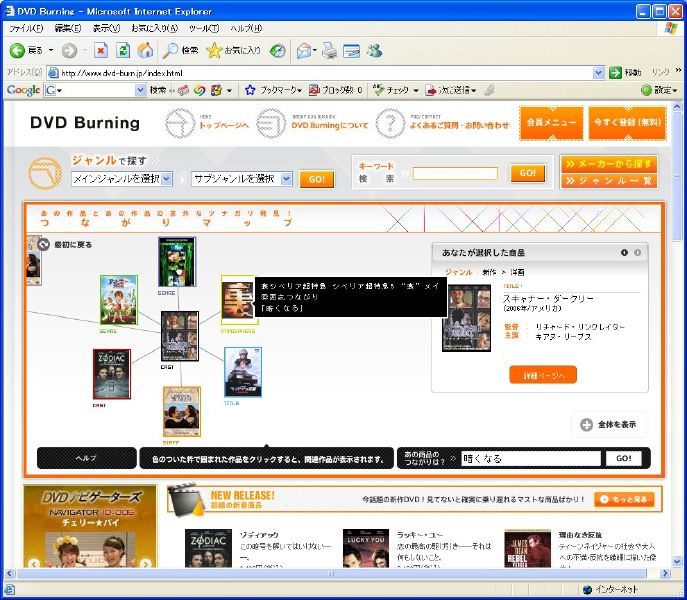Select the ZODIAC DVD thumbnail on map
Image resolution: width=687 pixels, height=600 pixels.
(x=111, y=374)
